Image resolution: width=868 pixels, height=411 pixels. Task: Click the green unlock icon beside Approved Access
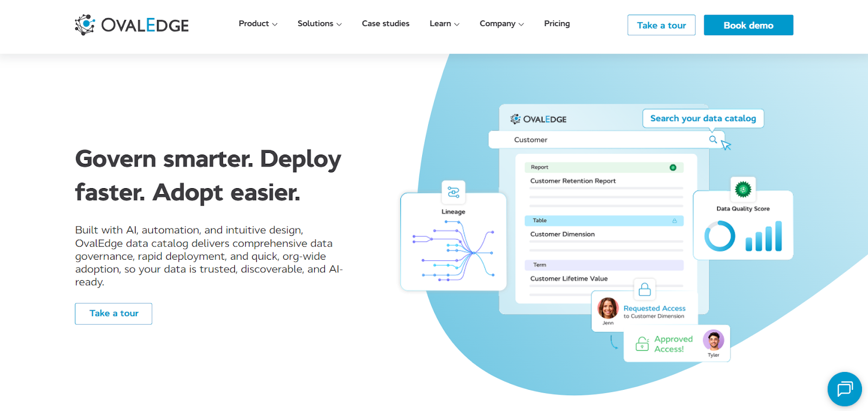pos(642,344)
